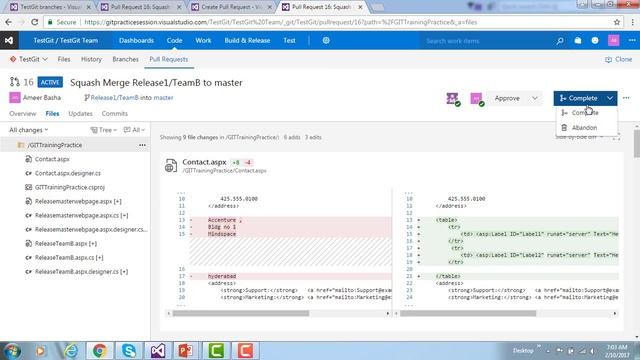Select the /GITTrainingPractice folder node
This screenshot has width=640, height=360.
click(55, 145)
